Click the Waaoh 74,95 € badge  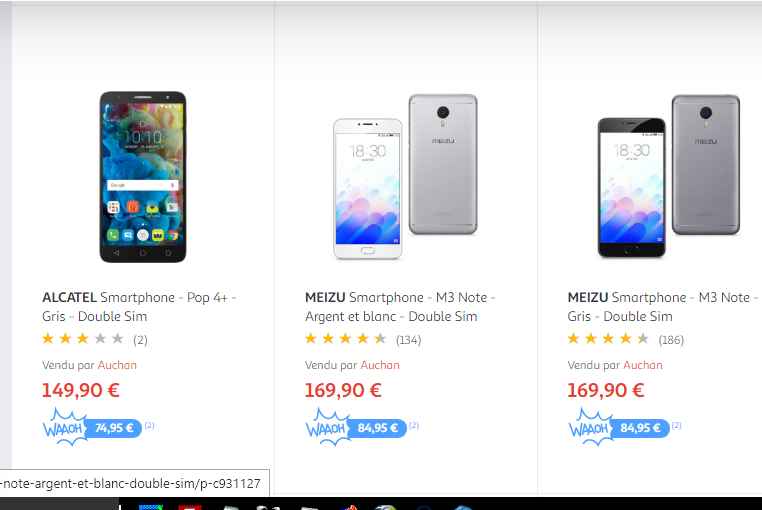point(92,427)
